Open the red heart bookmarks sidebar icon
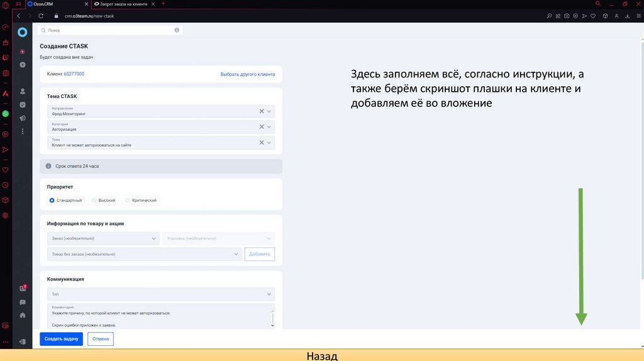The image size is (644, 361). tap(5, 170)
